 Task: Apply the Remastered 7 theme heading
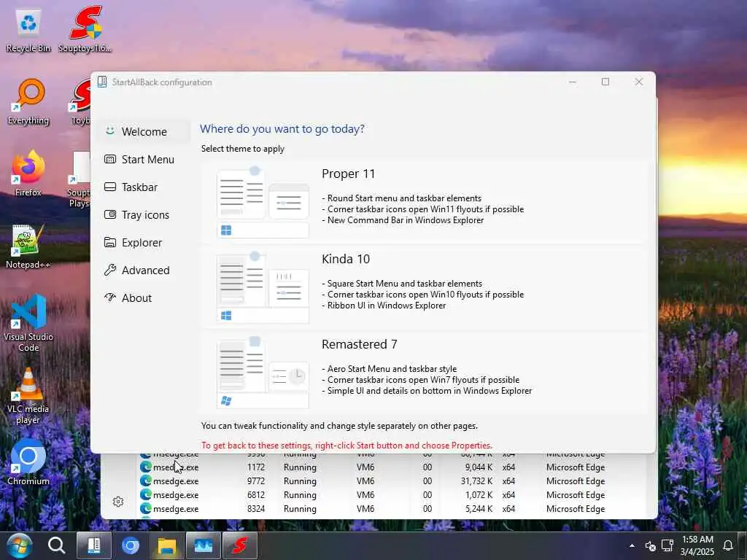pos(359,344)
